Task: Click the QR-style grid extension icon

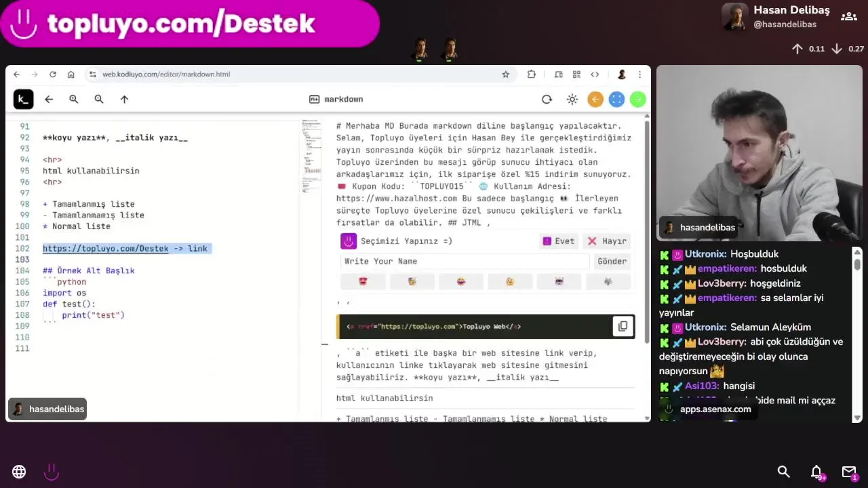Action: click(576, 75)
